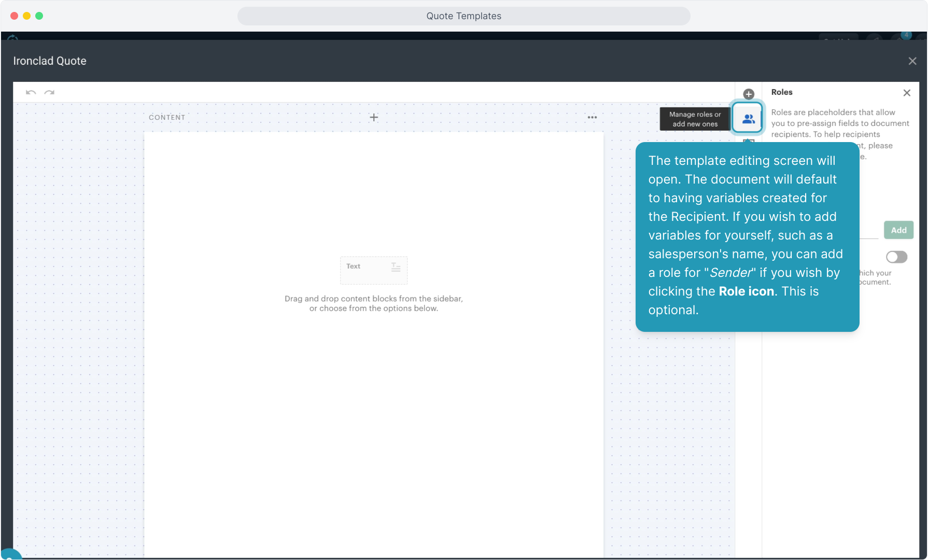This screenshot has height=560, width=928.
Task: Open the three-dot content options menu
Action: click(592, 117)
